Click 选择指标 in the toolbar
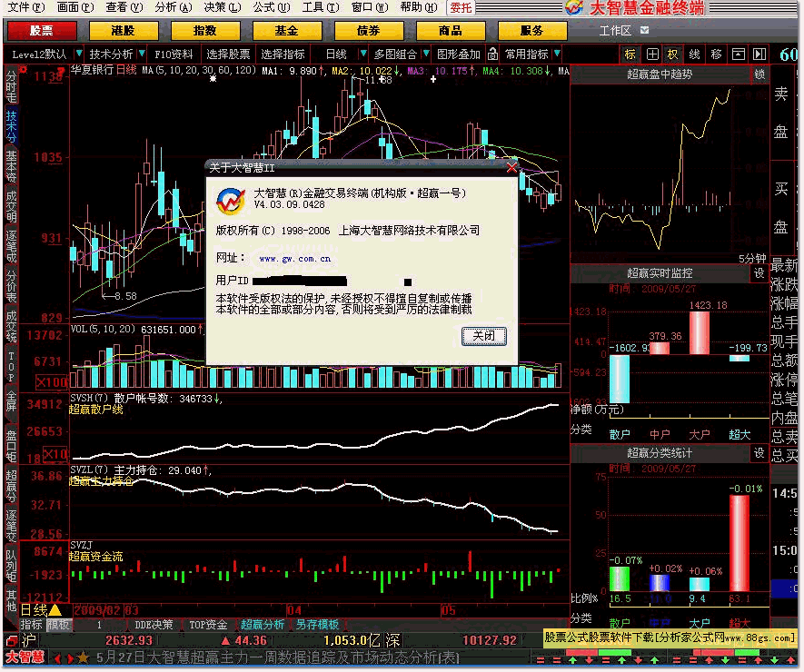This screenshot has height=672, width=804. point(283,54)
